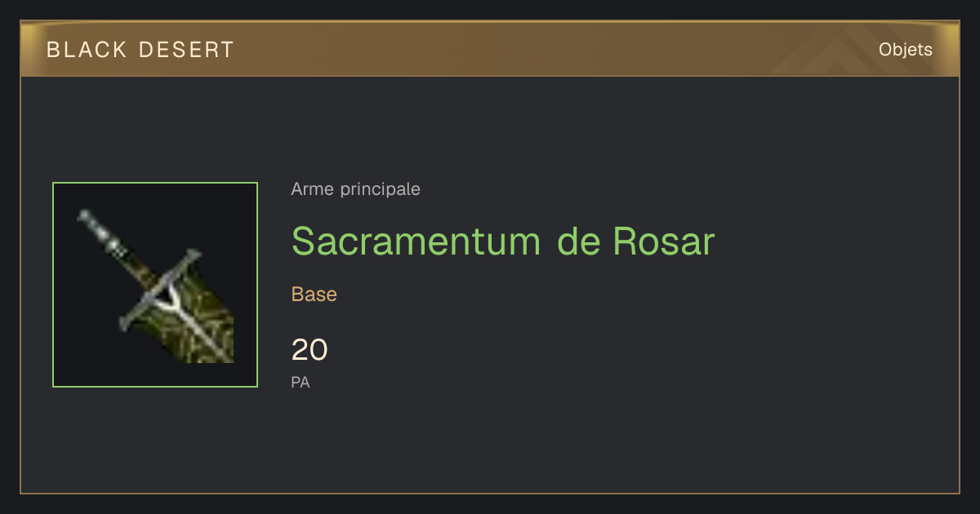
Task: Click the word BLACK in the header
Action: (87, 50)
